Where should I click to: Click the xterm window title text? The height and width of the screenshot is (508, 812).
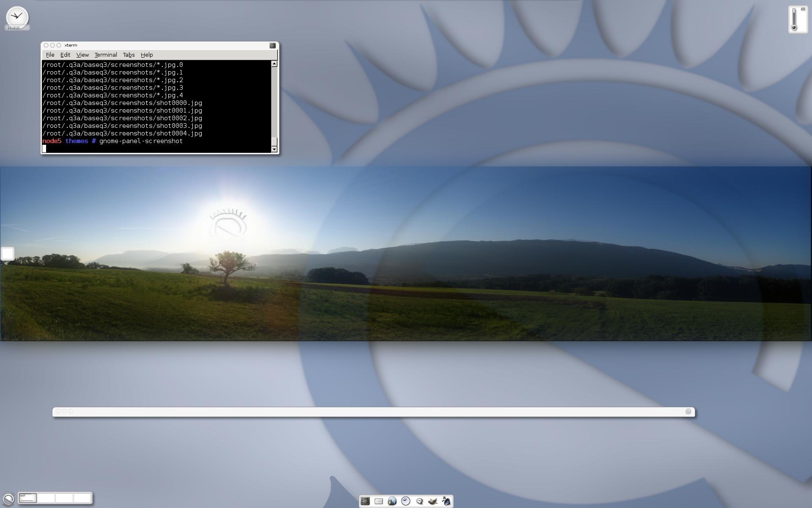pyautogui.click(x=71, y=45)
